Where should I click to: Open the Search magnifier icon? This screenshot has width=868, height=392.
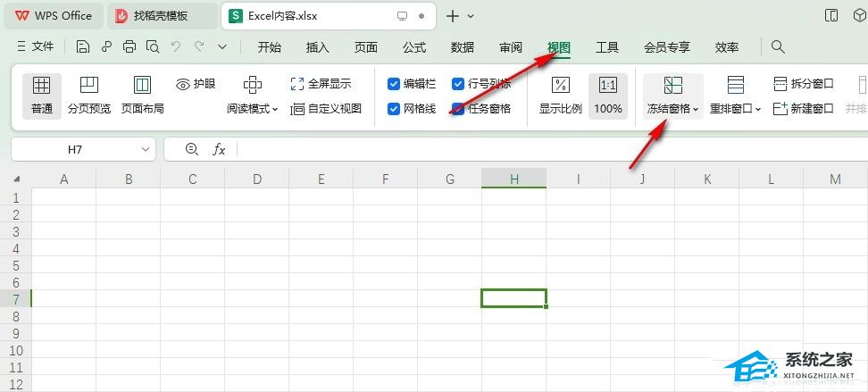point(778,47)
